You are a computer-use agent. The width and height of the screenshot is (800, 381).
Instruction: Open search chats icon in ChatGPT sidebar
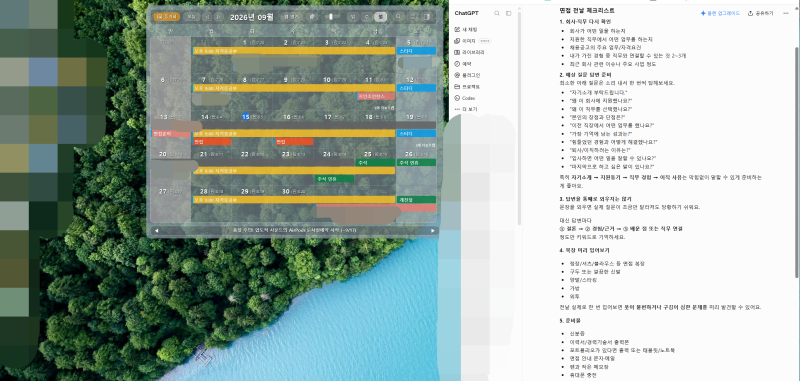(x=496, y=13)
